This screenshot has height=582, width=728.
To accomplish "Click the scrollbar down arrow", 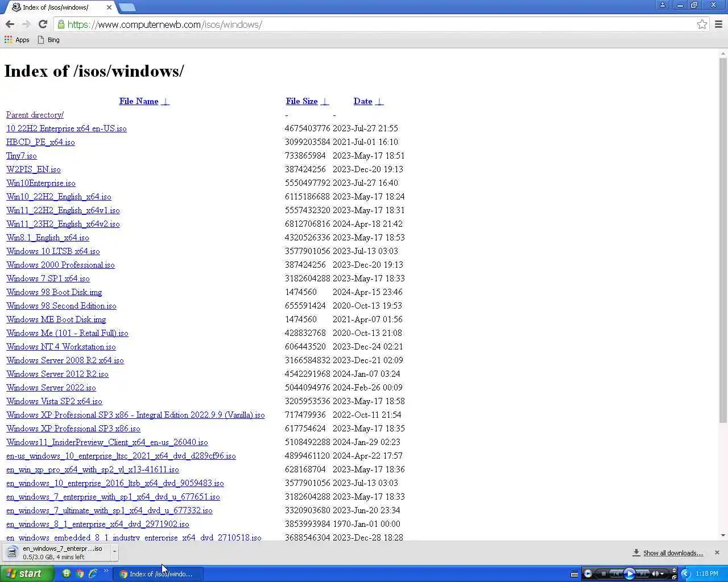I will point(723,535).
